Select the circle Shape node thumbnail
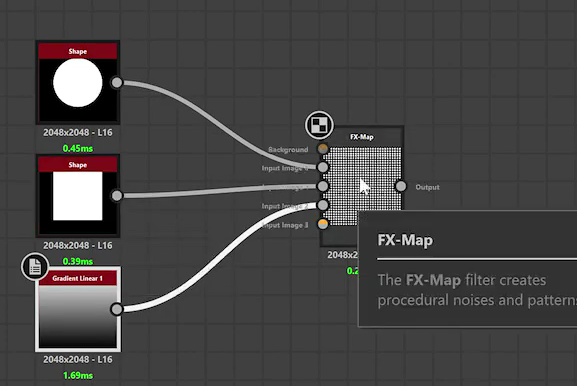 tap(78, 90)
